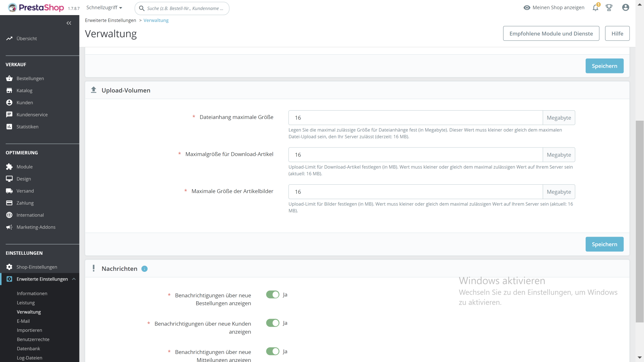Click the notifications bell icon

point(595,8)
